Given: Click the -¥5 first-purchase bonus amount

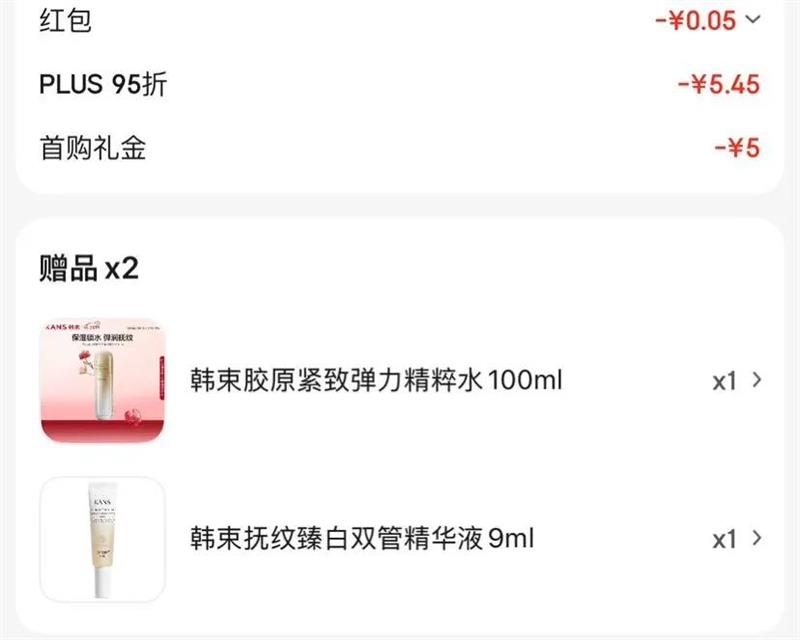Looking at the screenshot, I should (x=737, y=148).
